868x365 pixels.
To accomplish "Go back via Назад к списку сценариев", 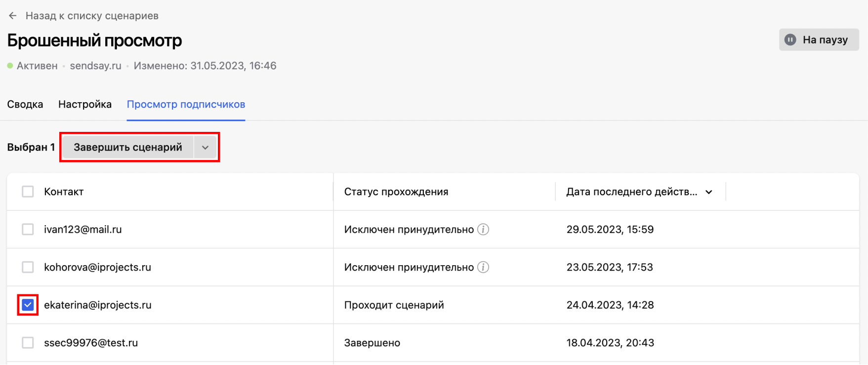I will coord(92,16).
